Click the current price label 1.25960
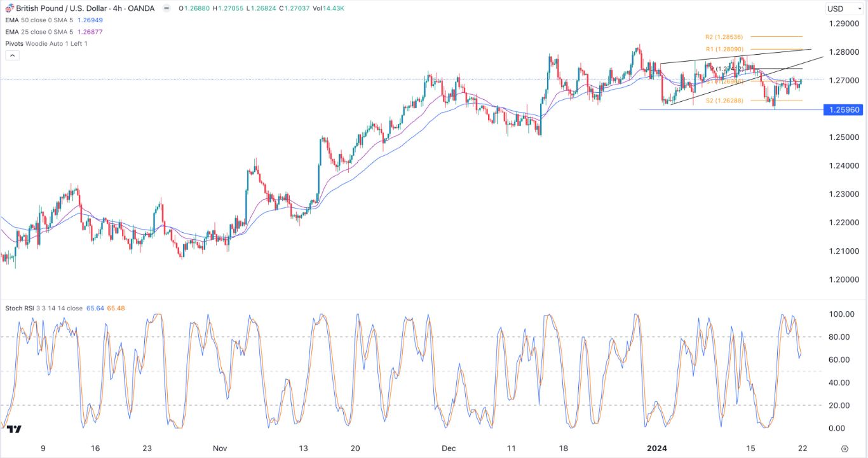This screenshot has width=868, height=458. coord(844,109)
